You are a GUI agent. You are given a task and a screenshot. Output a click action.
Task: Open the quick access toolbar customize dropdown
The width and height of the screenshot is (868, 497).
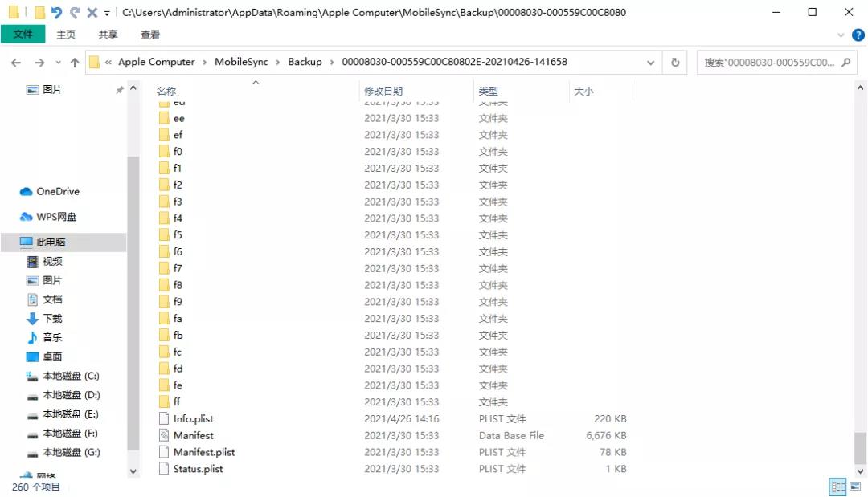[x=108, y=12]
